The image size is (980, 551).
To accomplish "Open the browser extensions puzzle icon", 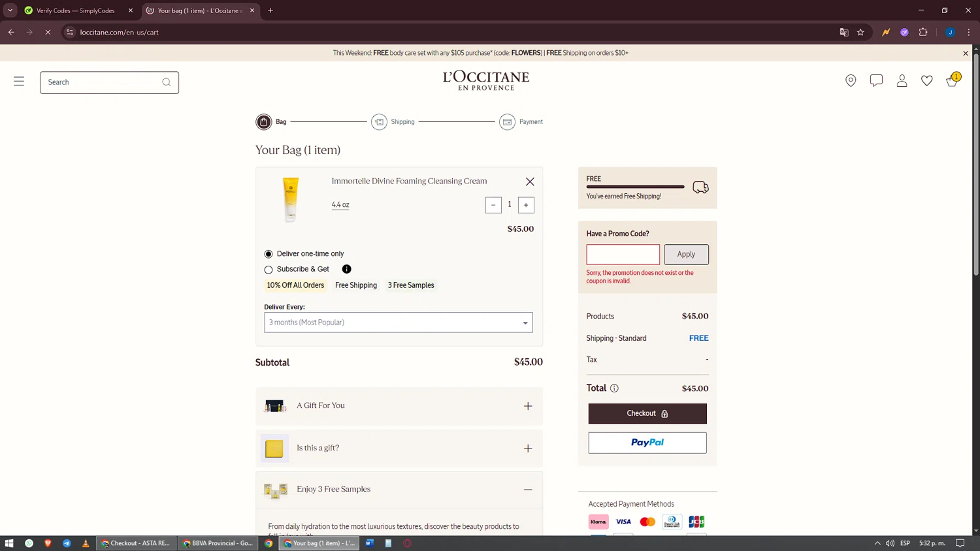I will [x=923, y=32].
